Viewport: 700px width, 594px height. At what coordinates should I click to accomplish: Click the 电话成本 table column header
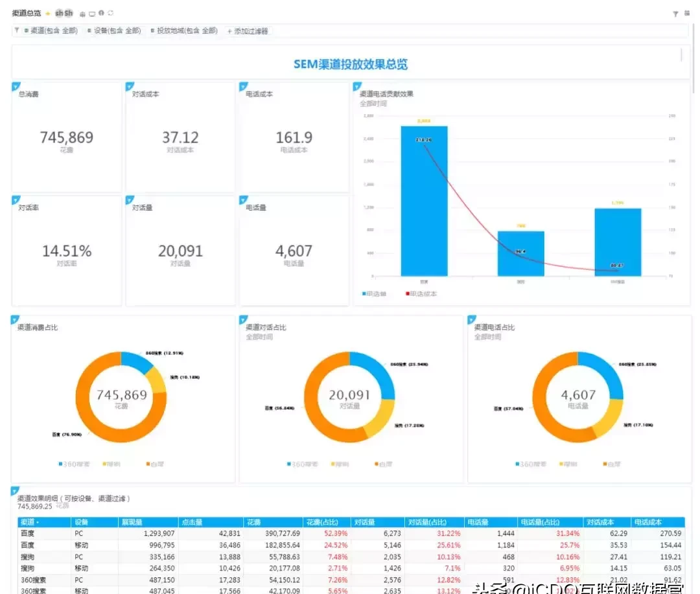658,522
